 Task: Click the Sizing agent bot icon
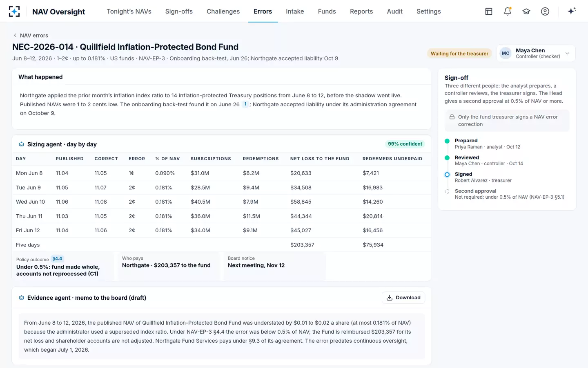pos(21,144)
